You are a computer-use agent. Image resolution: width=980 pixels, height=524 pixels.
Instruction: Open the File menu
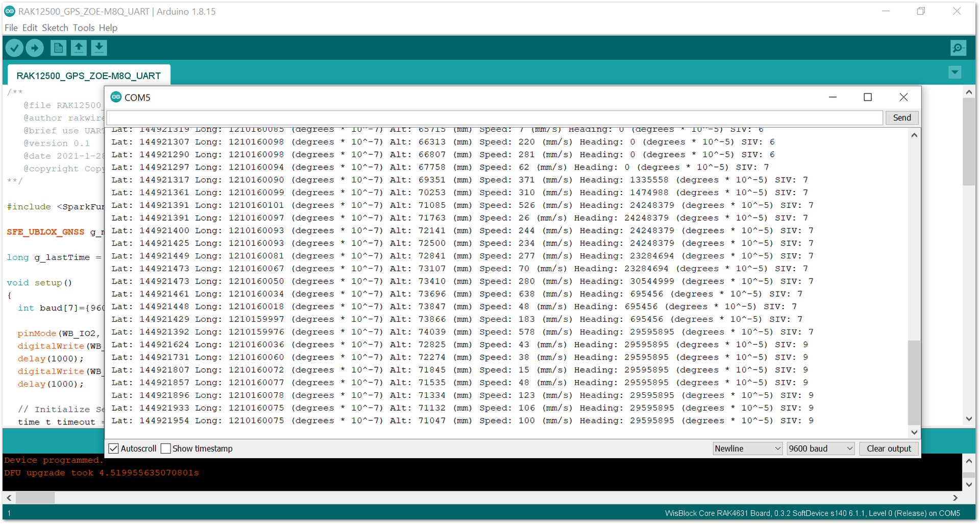coord(11,28)
